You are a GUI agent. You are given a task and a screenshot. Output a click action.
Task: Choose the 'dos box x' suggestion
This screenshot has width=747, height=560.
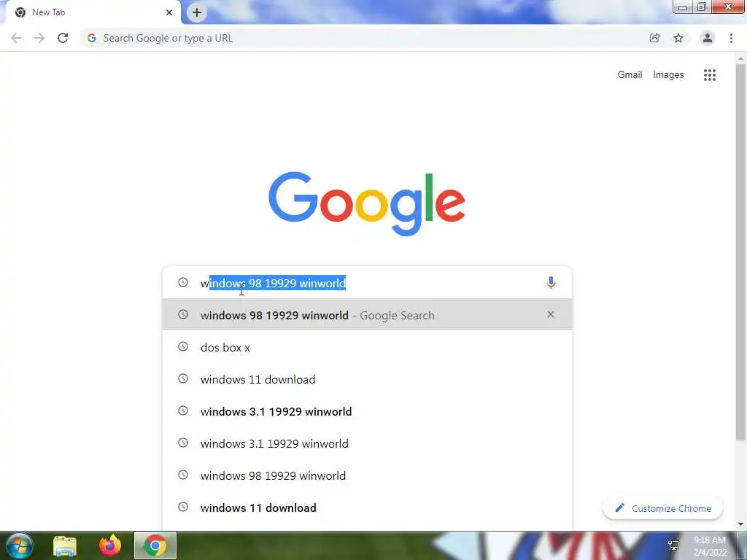tap(367, 347)
